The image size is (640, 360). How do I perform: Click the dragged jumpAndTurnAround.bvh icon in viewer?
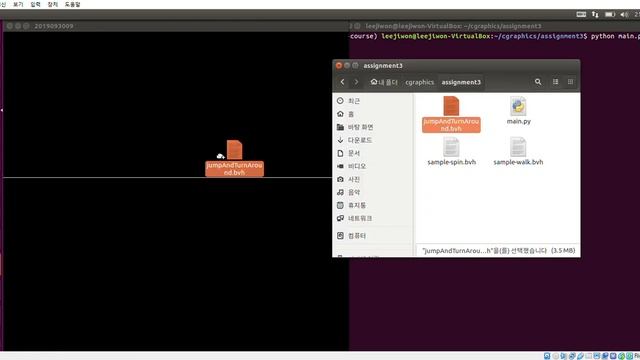(234, 158)
